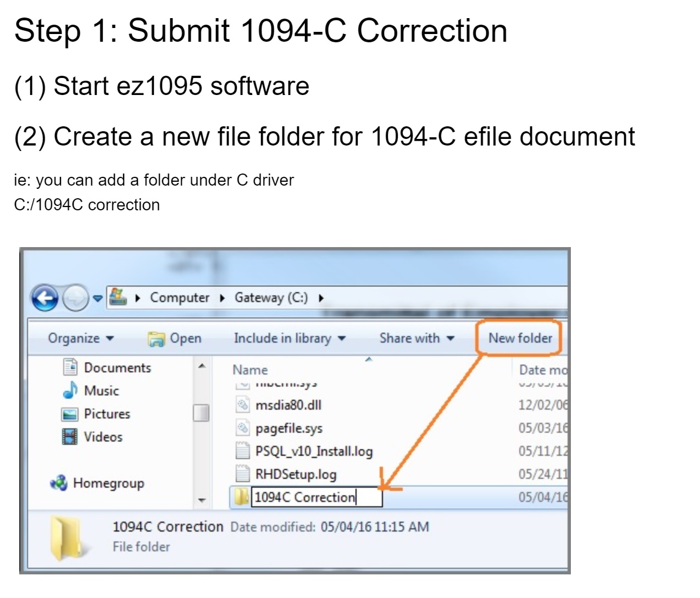Expand the arrow after Computer in path
The image size is (700, 598).
click(x=222, y=298)
